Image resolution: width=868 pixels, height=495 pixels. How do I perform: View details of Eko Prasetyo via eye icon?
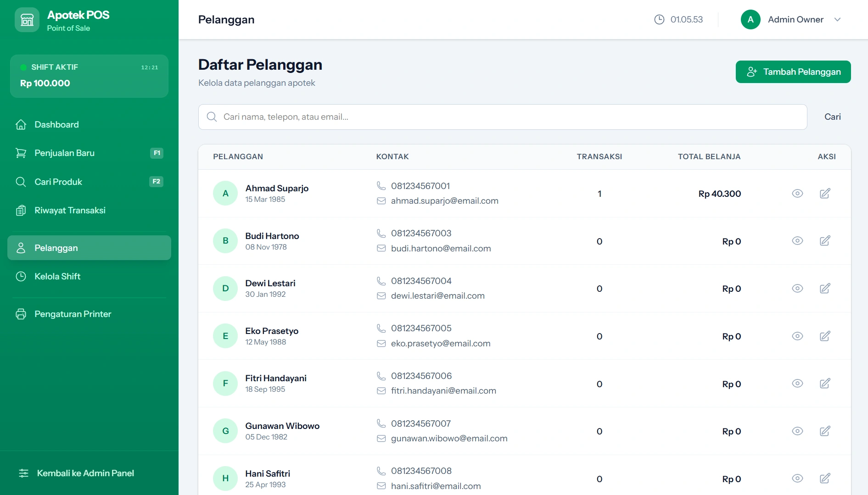coord(797,336)
